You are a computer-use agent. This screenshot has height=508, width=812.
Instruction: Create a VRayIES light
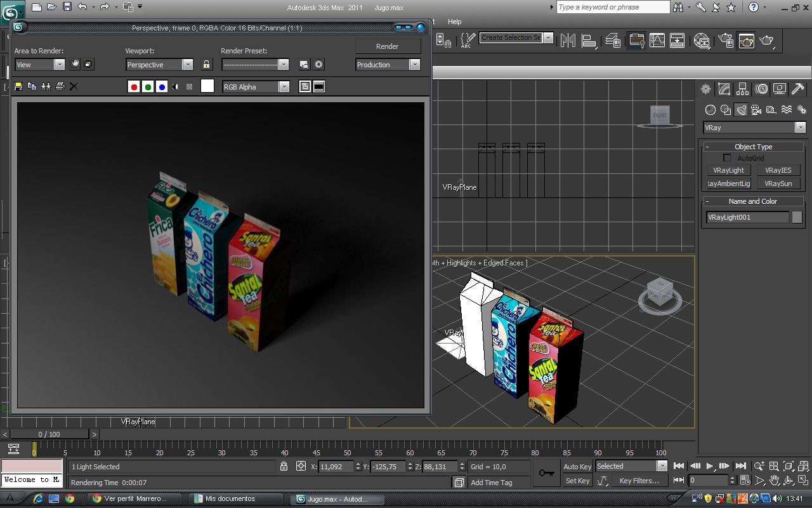778,170
